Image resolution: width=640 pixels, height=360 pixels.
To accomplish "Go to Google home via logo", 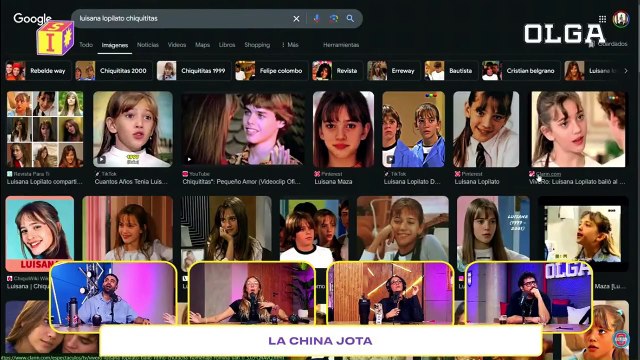I will (x=32, y=19).
